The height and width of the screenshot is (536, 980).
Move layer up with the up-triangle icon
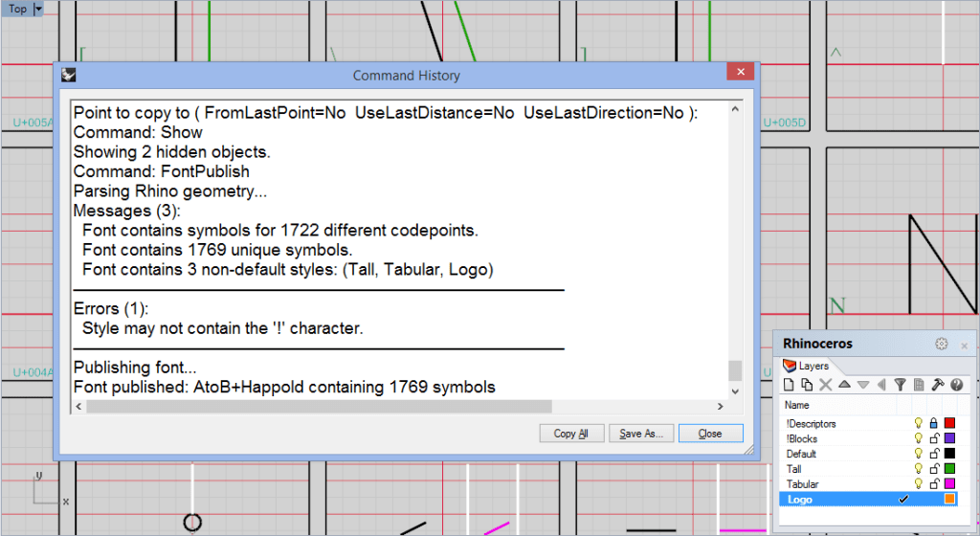pyautogui.click(x=844, y=385)
